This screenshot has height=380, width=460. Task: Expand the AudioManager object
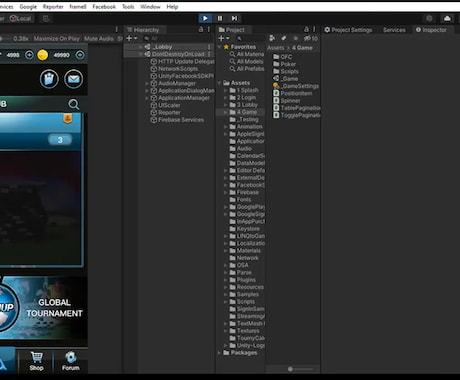pyautogui.click(x=147, y=84)
